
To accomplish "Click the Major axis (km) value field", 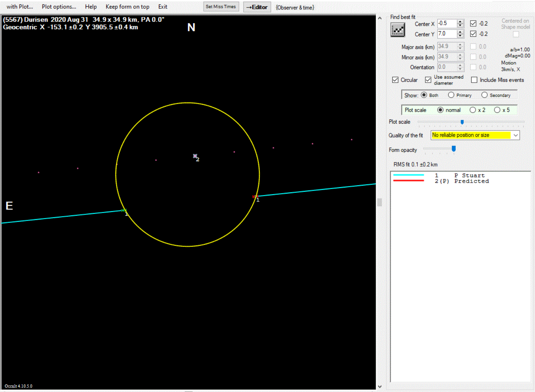I will coord(447,46).
